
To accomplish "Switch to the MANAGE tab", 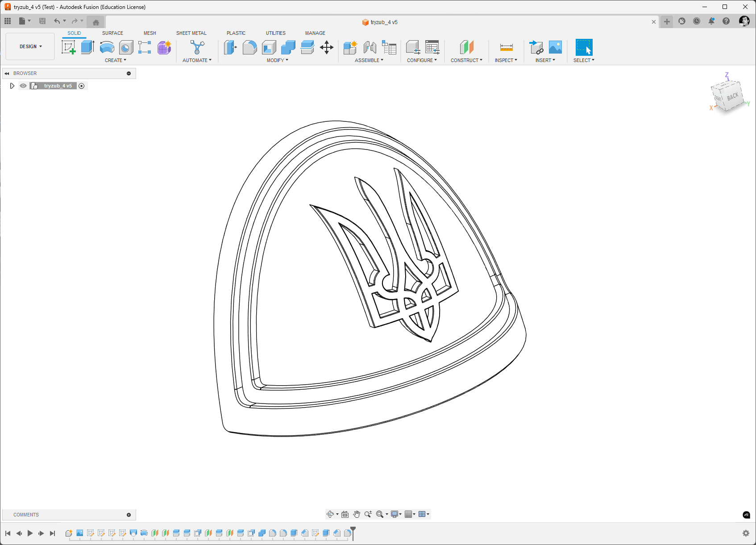I will point(315,33).
